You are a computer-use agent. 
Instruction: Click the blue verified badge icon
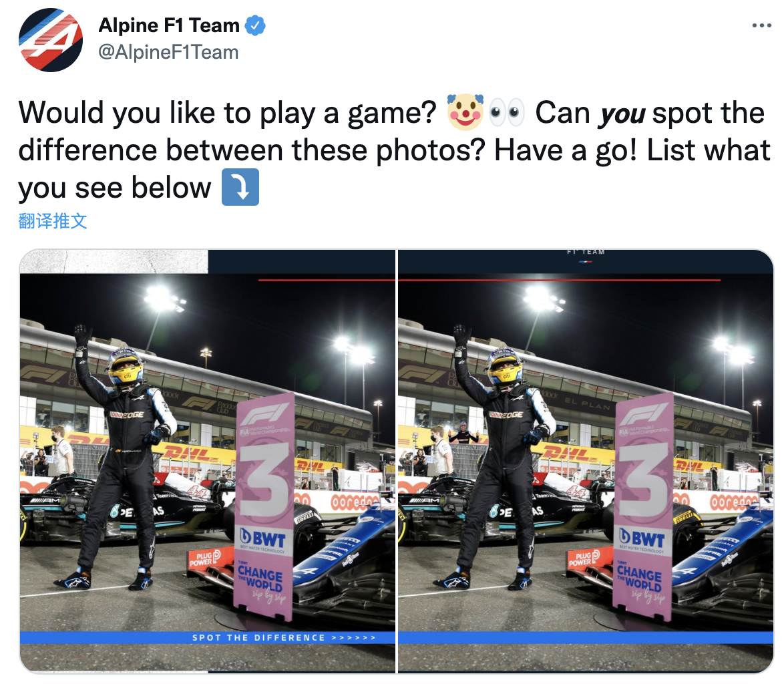click(x=255, y=25)
